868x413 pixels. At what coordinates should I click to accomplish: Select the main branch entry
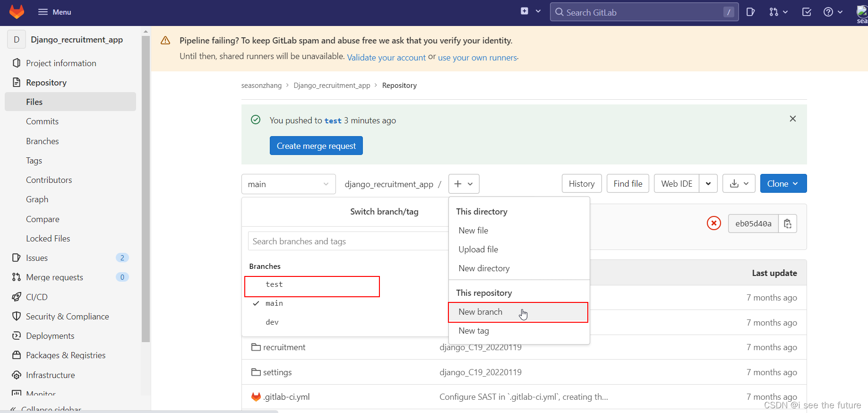point(274,303)
